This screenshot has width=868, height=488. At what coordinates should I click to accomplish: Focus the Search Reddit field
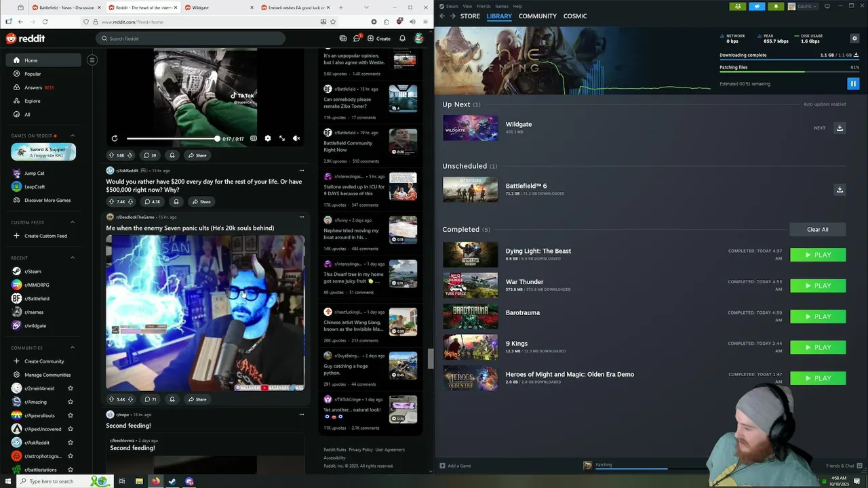point(191,39)
